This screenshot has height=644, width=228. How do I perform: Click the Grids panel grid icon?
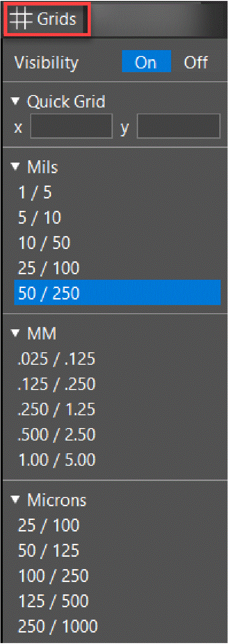click(21, 19)
